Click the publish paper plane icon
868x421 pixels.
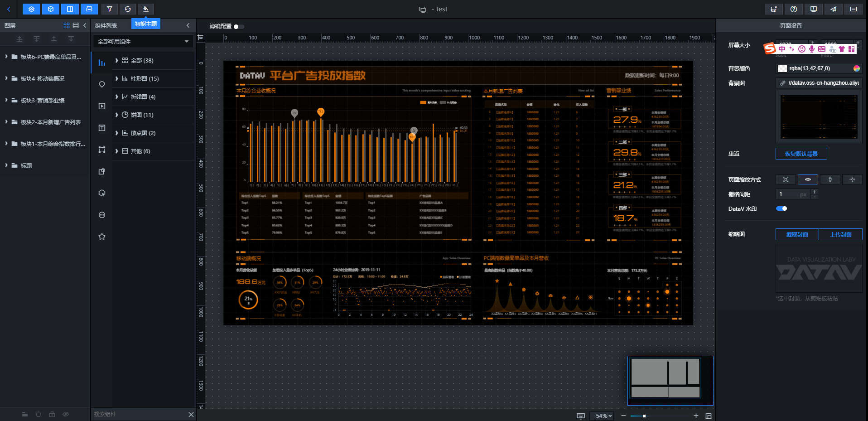[834, 9]
